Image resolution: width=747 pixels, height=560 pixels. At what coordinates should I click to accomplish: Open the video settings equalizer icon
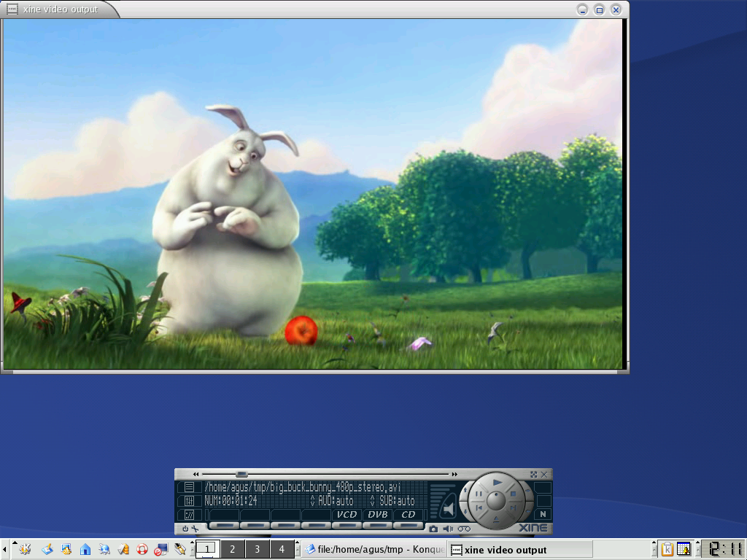pyautogui.click(x=189, y=501)
